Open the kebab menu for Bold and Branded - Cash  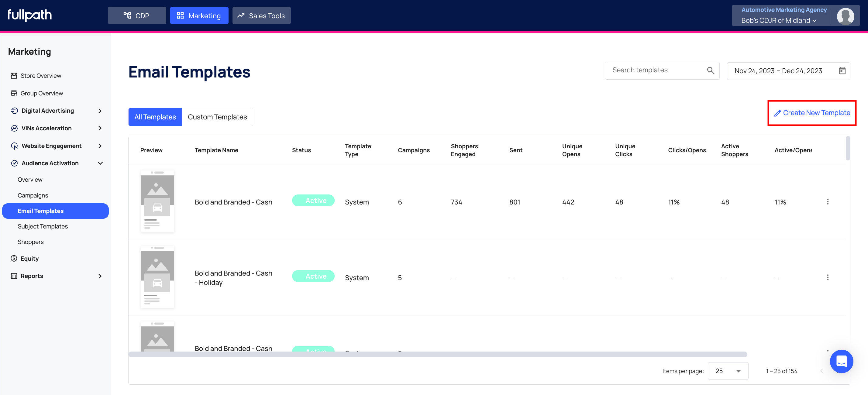[828, 202]
